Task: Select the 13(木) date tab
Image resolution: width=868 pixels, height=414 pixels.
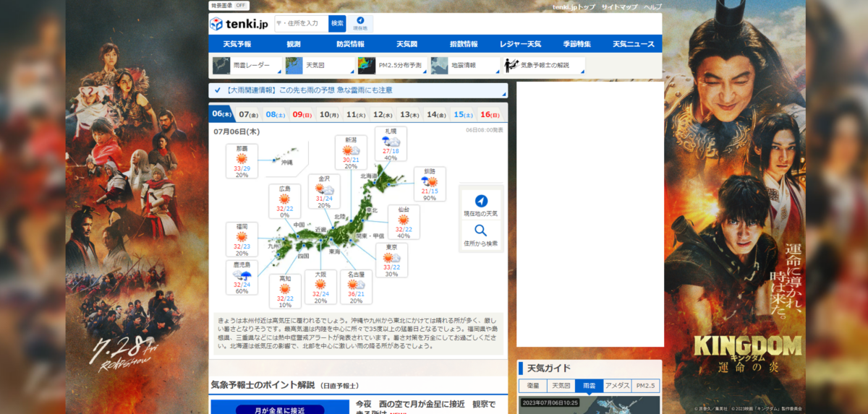Action: point(409,114)
